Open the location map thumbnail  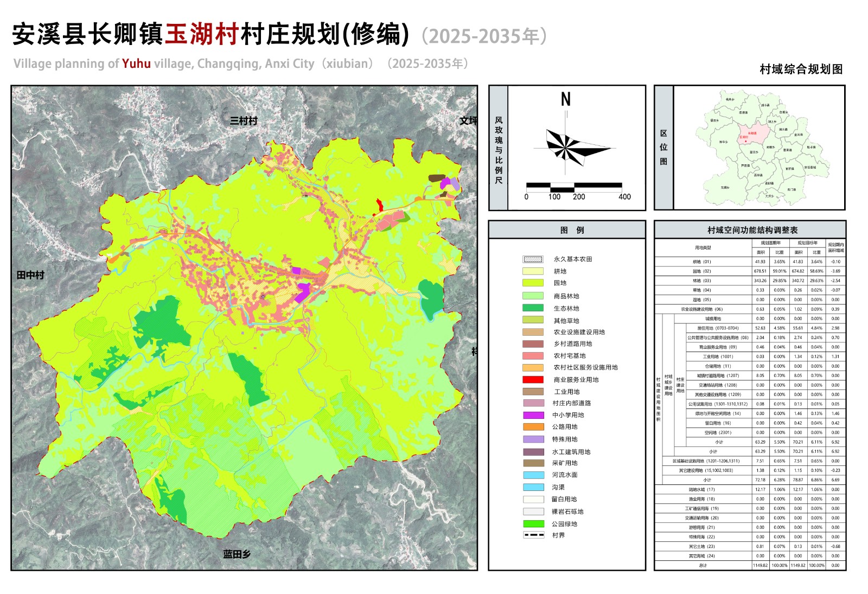pos(758,148)
